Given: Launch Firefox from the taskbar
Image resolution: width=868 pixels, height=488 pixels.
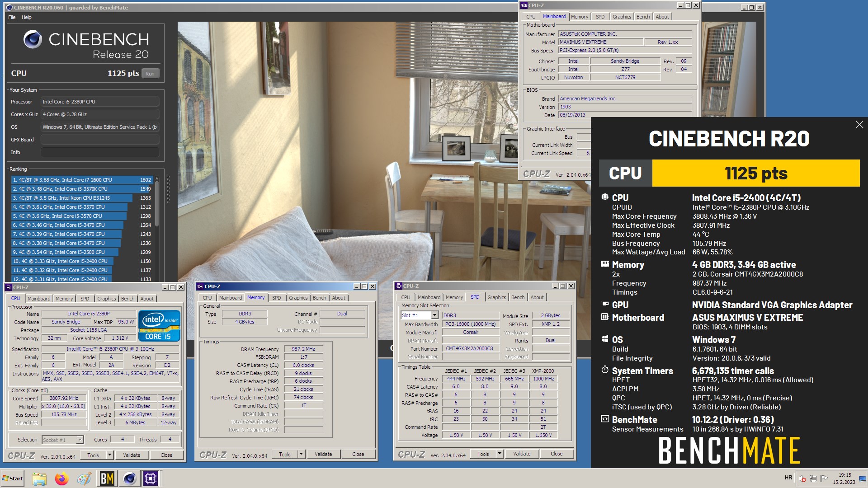Looking at the screenshot, I should [62, 479].
